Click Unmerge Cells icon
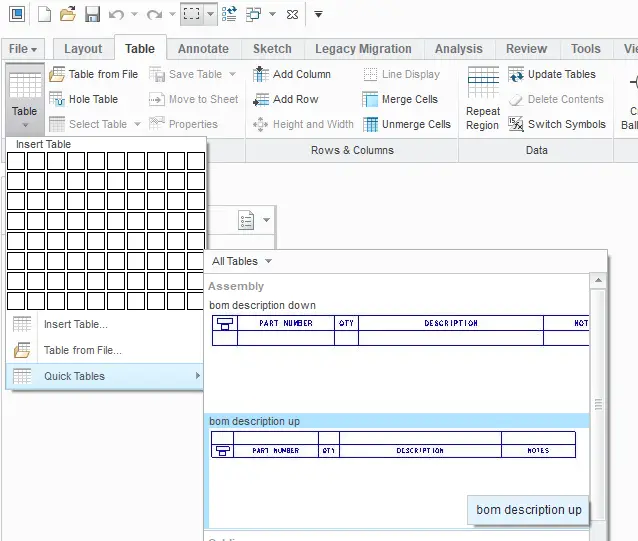 tap(370, 124)
